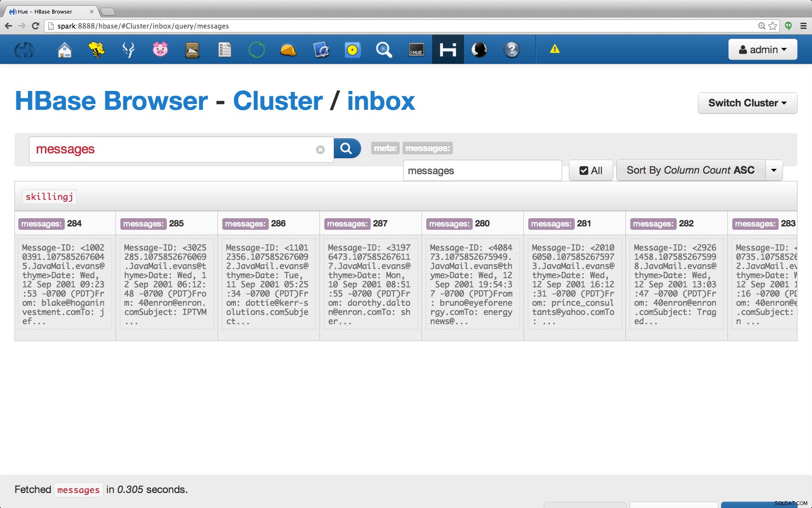The width and height of the screenshot is (812, 508).
Task: Open the ZooKeeper black circle icon
Action: [479, 49]
